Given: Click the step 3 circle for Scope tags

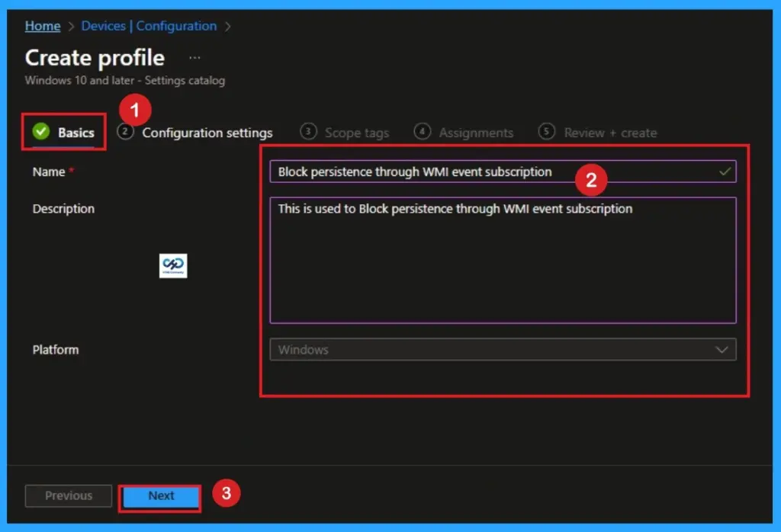Looking at the screenshot, I should pyautogui.click(x=308, y=132).
